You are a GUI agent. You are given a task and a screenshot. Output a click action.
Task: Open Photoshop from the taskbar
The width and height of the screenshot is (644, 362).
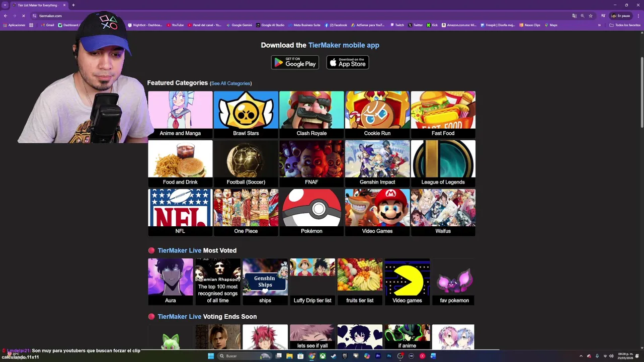(389, 356)
